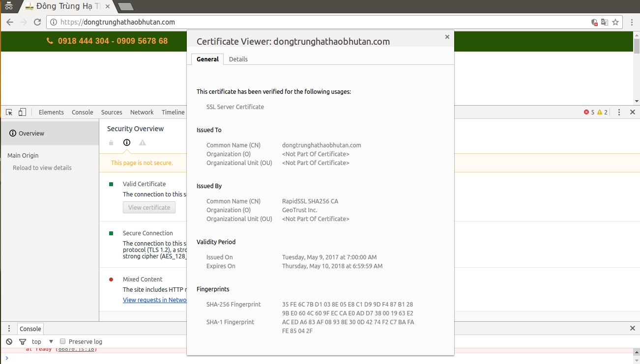
Task: Select the warning triangle icon in Security Overview
Action: pyautogui.click(x=143, y=143)
